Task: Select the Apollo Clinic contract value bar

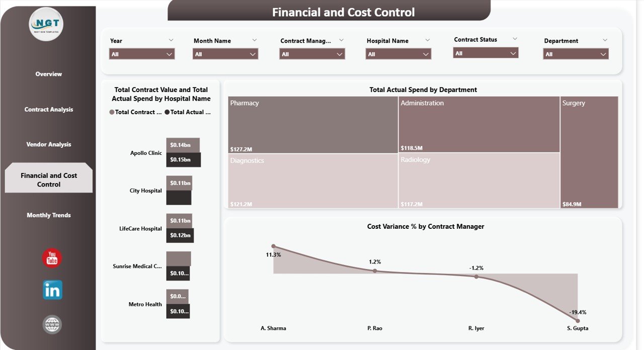Action: coord(183,144)
